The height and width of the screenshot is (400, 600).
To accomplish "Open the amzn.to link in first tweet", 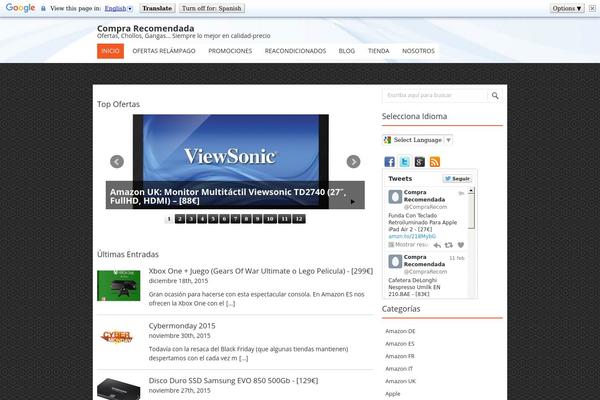I will (x=412, y=236).
